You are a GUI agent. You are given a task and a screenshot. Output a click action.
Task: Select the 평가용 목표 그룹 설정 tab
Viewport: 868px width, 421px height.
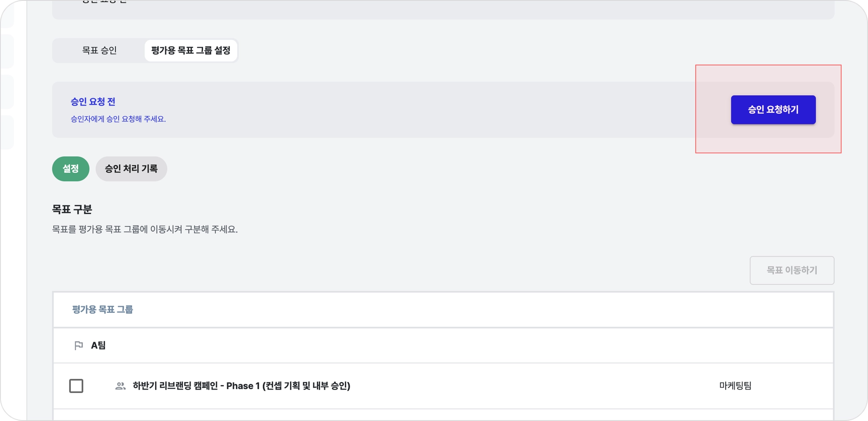pyautogui.click(x=191, y=50)
